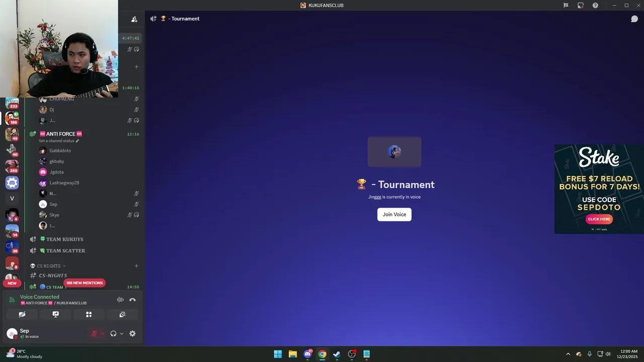
Task: Open File Explorer from taskbar
Action: pyautogui.click(x=292, y=354)
